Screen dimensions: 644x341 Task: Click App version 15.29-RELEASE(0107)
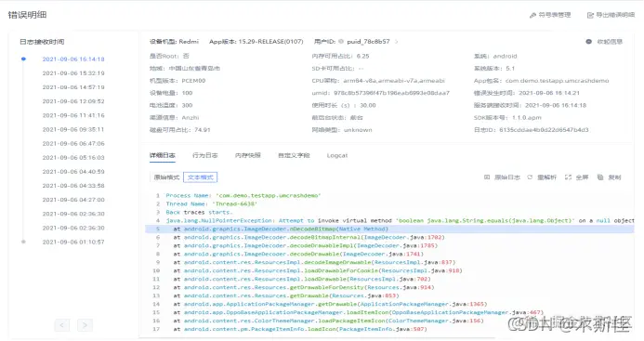(271, 42)
